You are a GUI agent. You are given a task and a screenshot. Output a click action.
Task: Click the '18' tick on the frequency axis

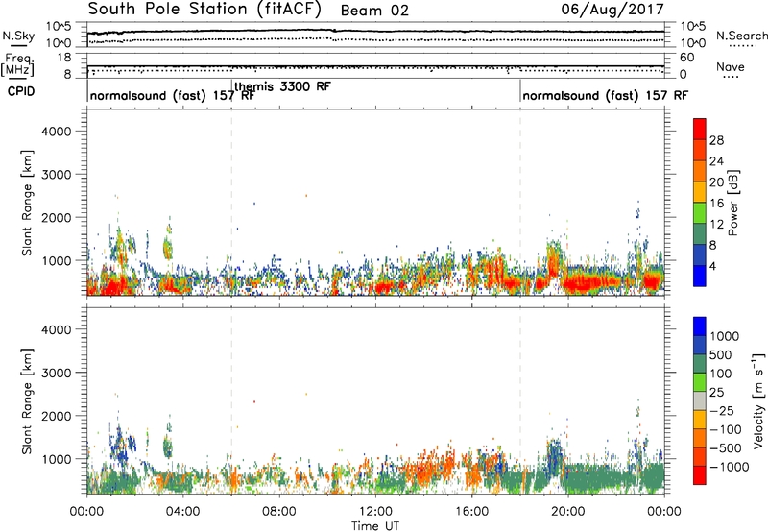64,58
